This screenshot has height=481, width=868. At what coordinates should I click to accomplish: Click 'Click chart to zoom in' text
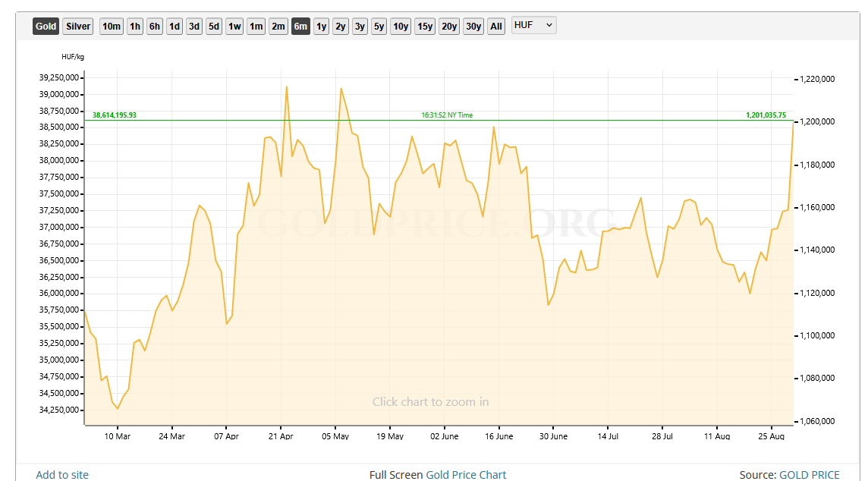[x=430, y=402]
